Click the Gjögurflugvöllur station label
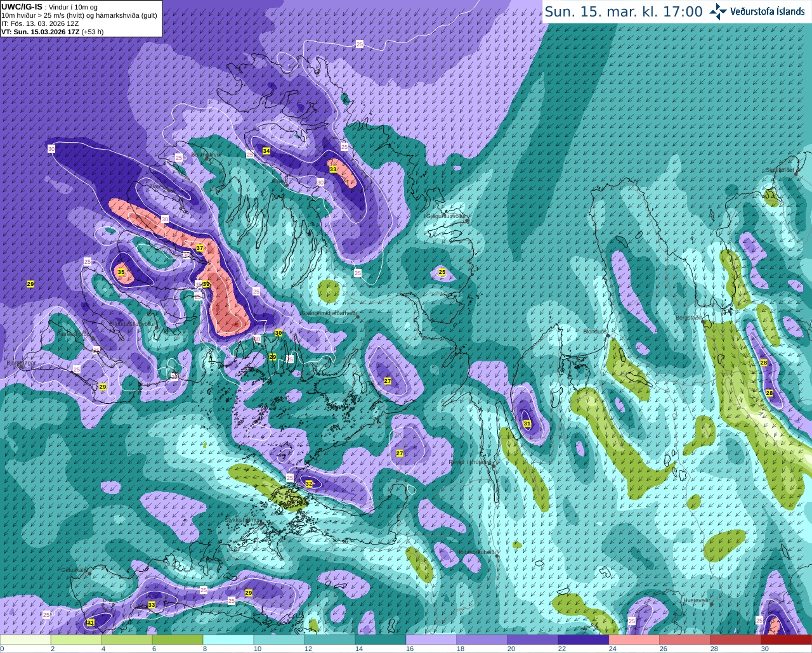Screen dimensions: 812x653 coord(447,216)
